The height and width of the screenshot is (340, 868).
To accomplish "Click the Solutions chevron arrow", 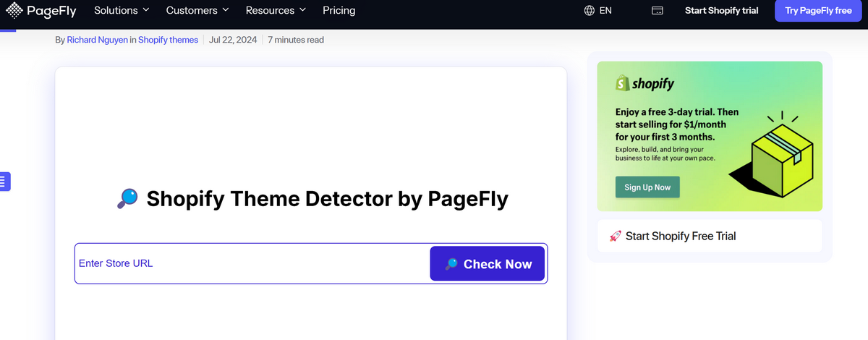I will 146,10.
